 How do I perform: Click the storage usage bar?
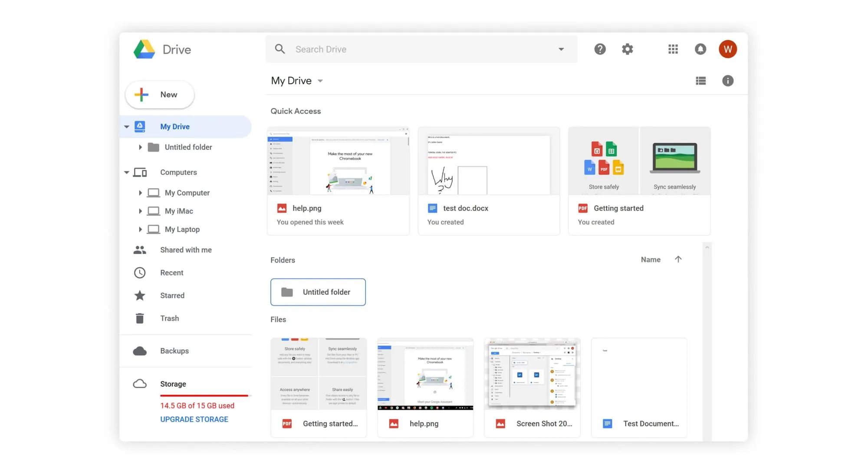coord(204,396)
